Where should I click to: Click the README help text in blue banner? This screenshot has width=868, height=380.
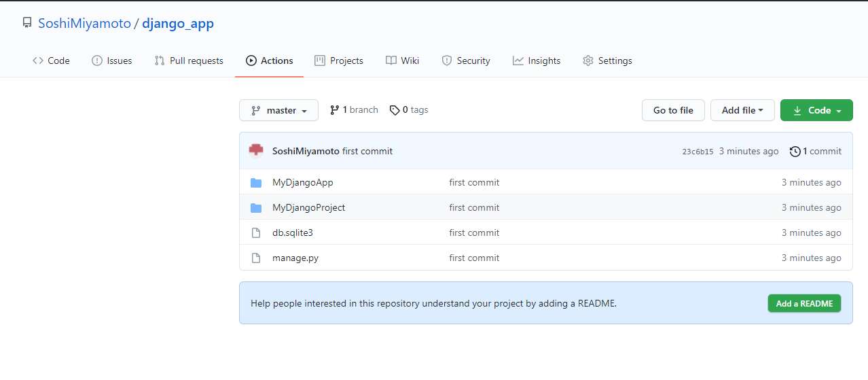(x=433, y=303)
